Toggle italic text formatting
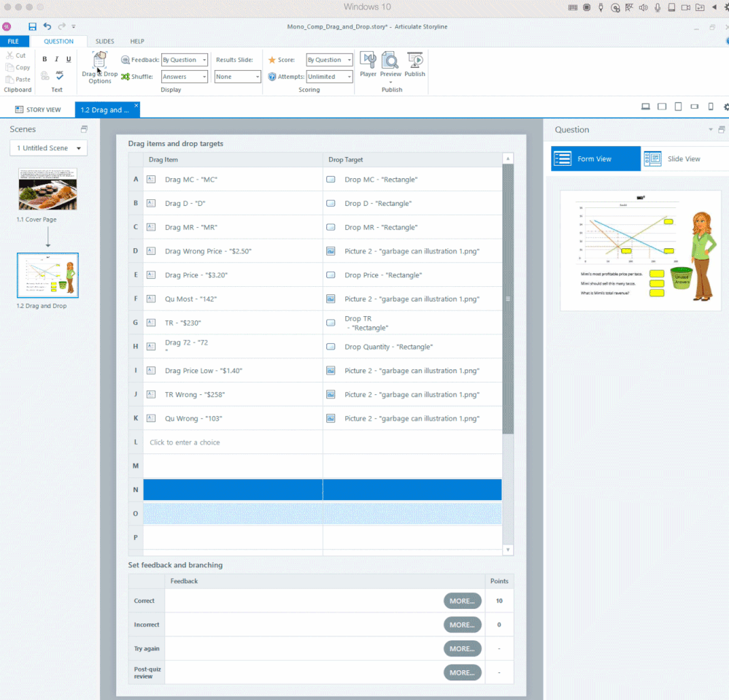Screen dimensions: 729x700 pyautogui.click(x=56, y=59)
